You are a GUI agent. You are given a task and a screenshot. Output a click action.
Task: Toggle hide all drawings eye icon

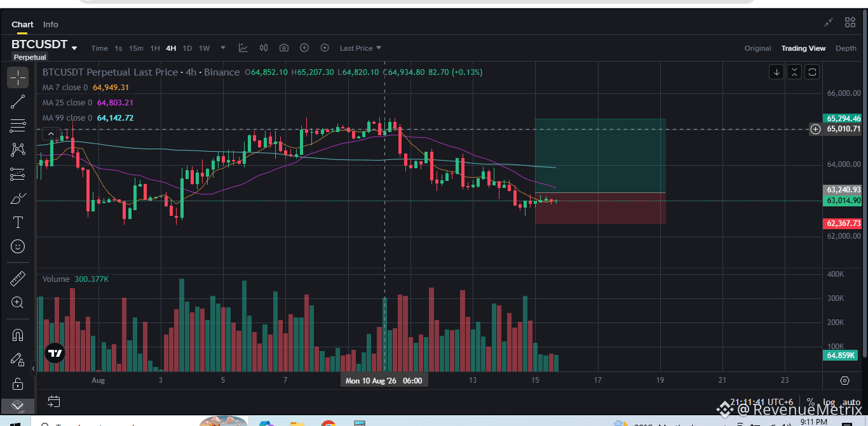tap(18, 406)
